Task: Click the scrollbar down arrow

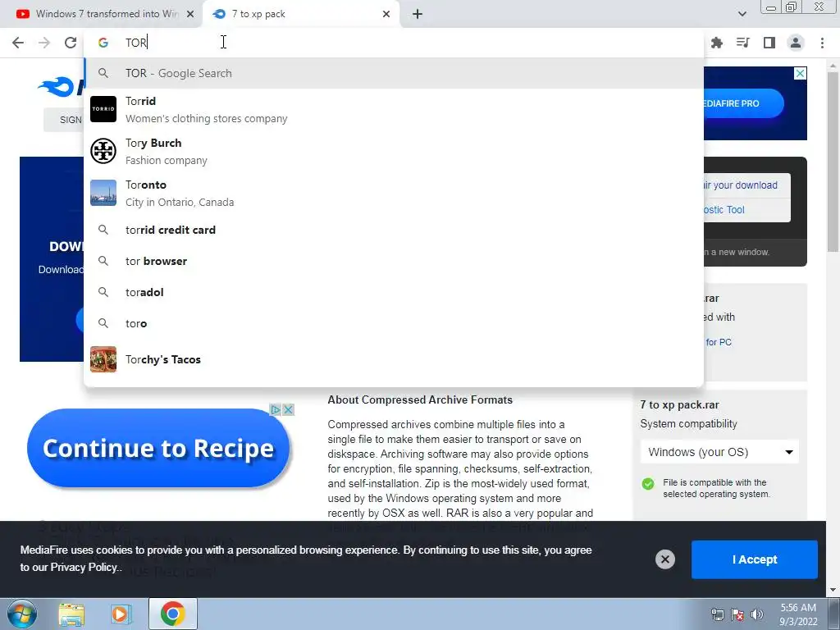Action: point(833,590)
